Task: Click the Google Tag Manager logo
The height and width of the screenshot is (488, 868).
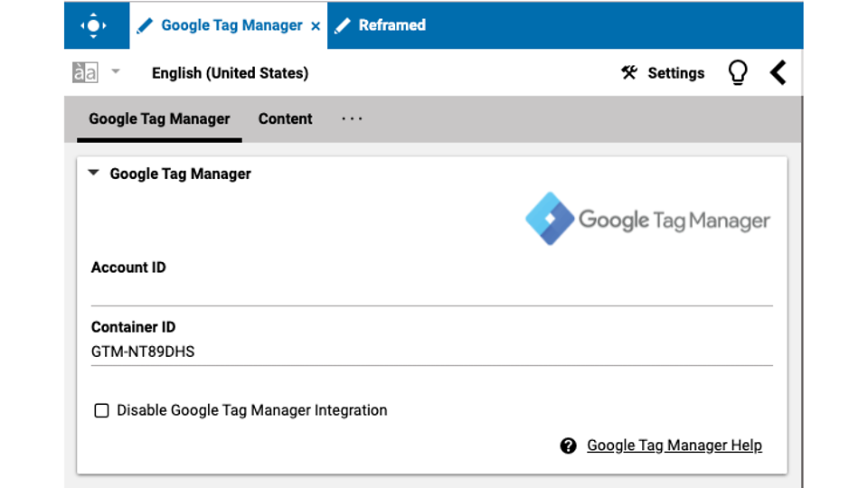Action: [x=647, y=219]
